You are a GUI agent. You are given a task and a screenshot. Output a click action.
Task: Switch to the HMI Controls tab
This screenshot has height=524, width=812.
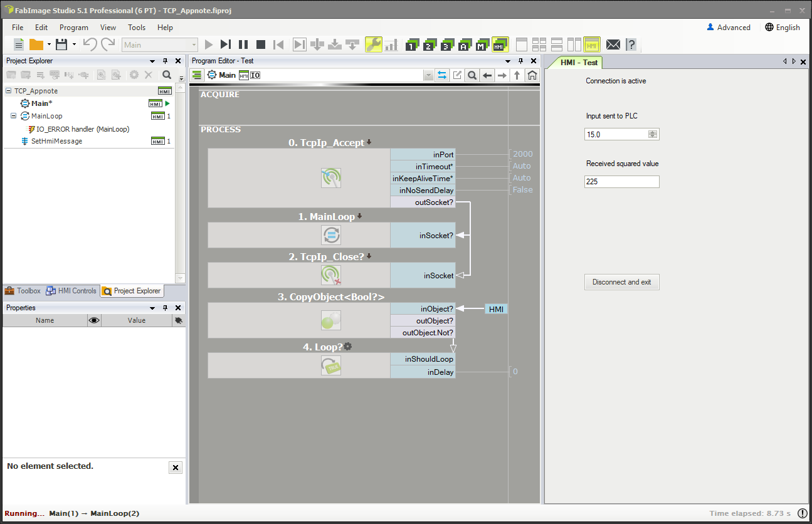[x=71, y=291]
